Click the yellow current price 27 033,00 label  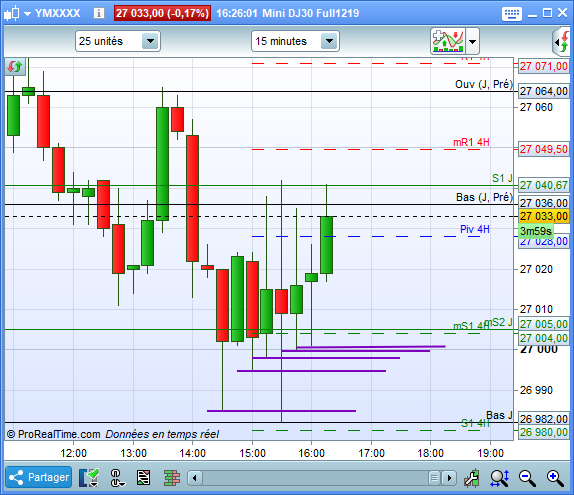pos(544,216)
